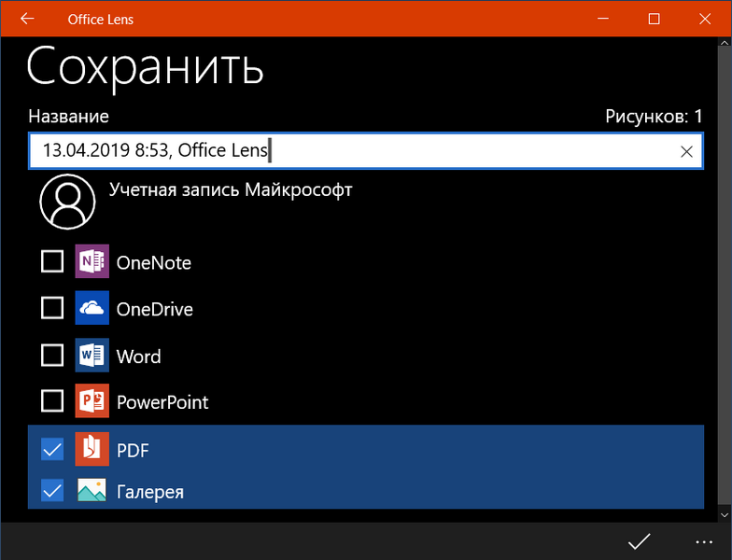Uncheck the Галерея checkbox
732x560 pixels.
52,491
